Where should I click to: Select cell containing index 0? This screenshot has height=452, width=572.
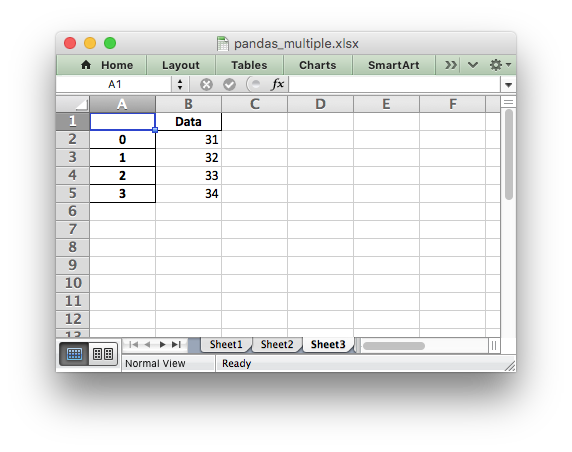coord(122,139)
